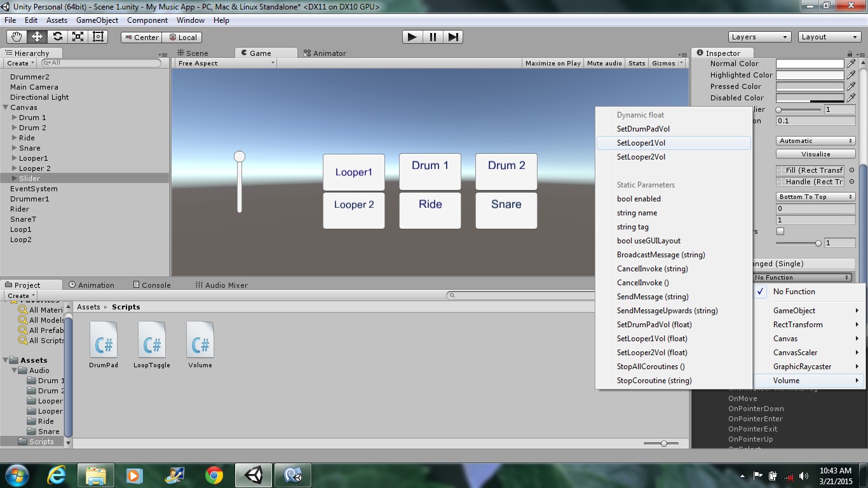Image resolution: width=868 pixels, height=488 pixels.
Task: Open the LoopToggle C# script
Action: pyautogui.click(x=152, y=344)
